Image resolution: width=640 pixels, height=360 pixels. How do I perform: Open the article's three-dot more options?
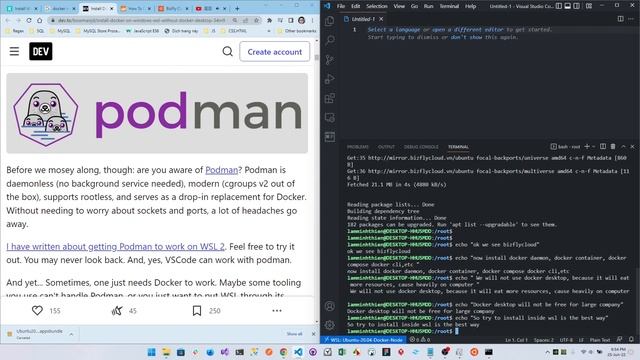tap(277, 311)
